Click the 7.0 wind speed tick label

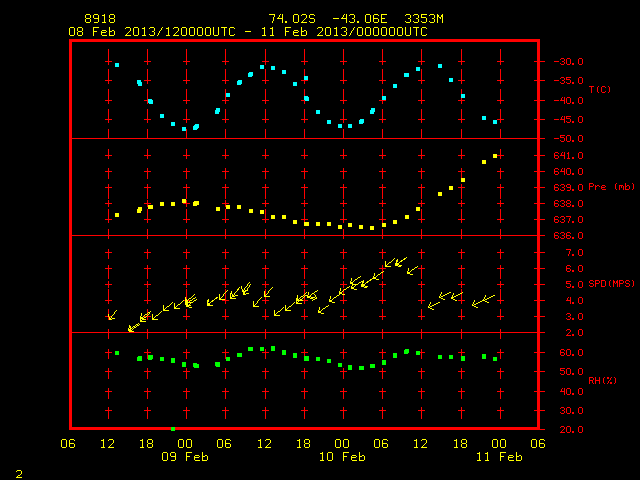click(574, 253)
